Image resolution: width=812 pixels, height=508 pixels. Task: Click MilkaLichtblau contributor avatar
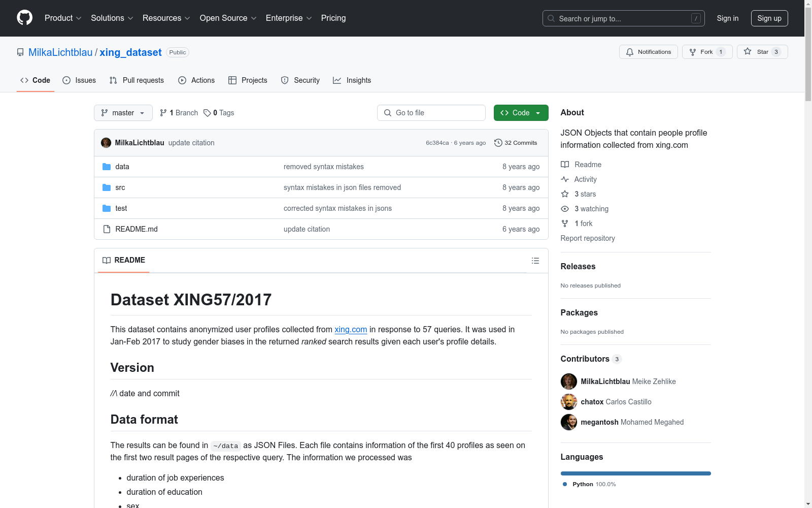tap(569, 382)
